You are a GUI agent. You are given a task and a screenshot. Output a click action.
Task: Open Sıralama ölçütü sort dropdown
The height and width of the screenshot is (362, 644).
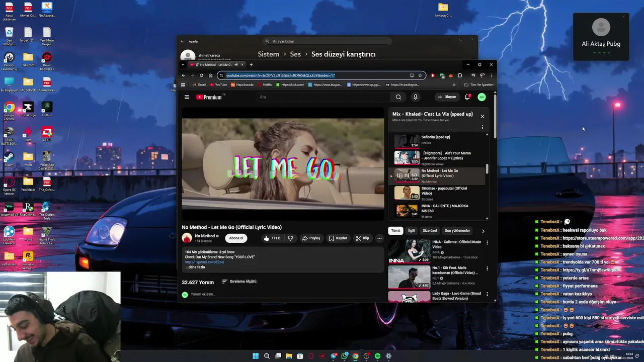pos(239,282)
